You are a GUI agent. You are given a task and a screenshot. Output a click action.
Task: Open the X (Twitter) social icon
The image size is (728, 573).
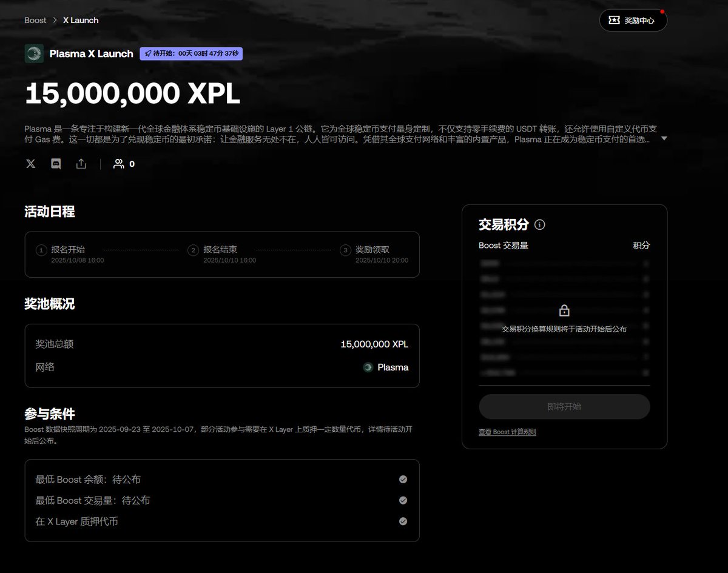(31, 164)
